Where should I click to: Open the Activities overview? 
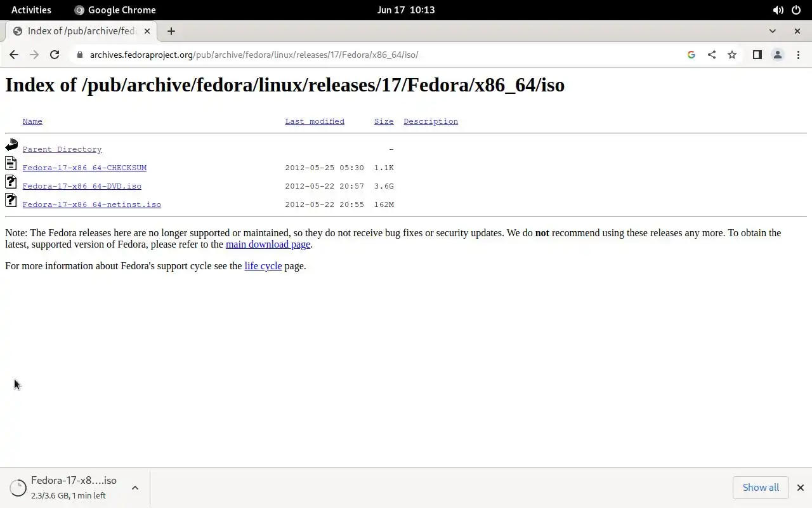31,10
